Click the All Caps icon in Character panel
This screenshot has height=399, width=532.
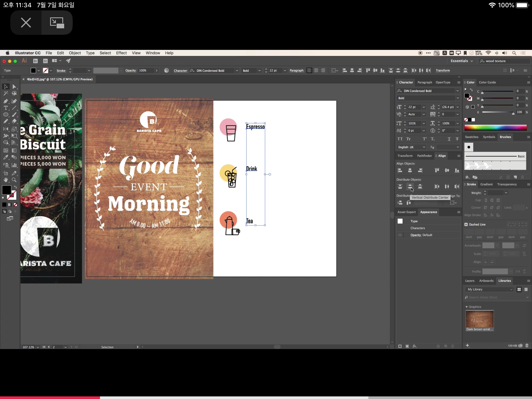tap(400, 139)
